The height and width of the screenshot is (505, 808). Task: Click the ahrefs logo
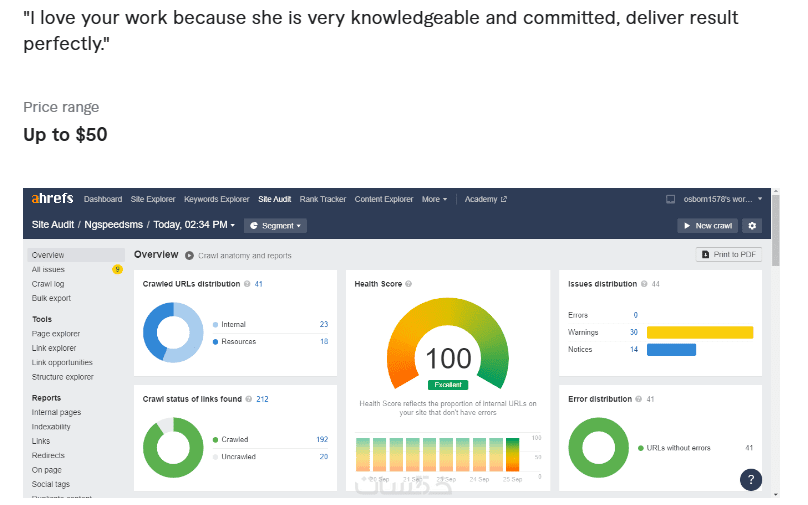click(x=52, y=199)
